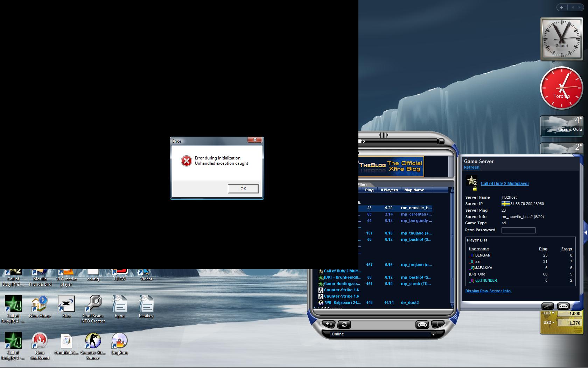Select the hpno document on the desktop
Viewport: 588px width, 368px height.
(x=120, y=307)
